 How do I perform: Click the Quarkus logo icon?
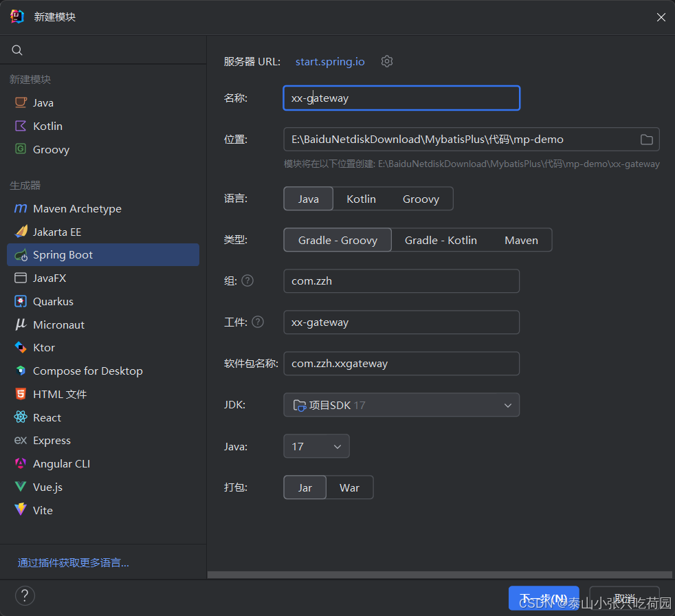click(x=21, y=301)
